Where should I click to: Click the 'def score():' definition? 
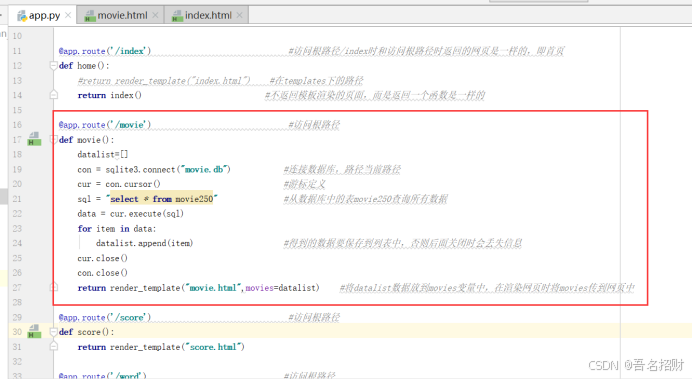(x=86, y=332)
